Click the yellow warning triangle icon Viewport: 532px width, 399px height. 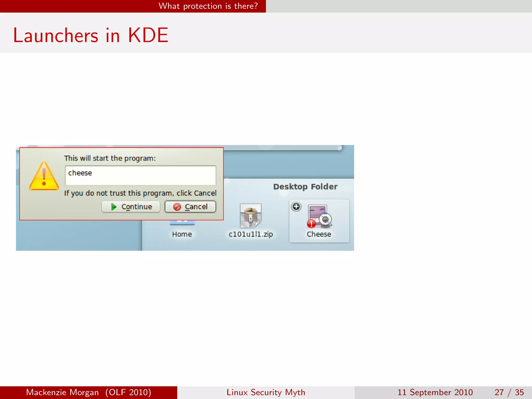pyautogui.click(x=44, y=176)
